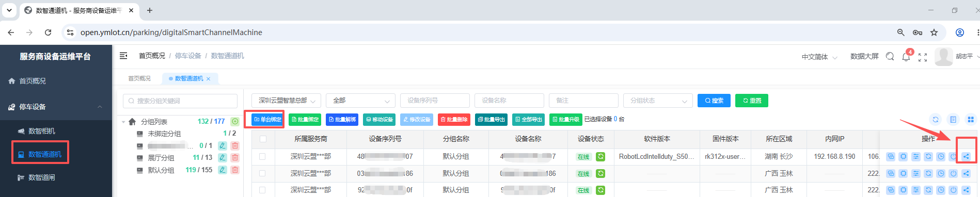Open notification bell with badge 4
Viewport: 980px width, 197px height.
pos(906,57)
